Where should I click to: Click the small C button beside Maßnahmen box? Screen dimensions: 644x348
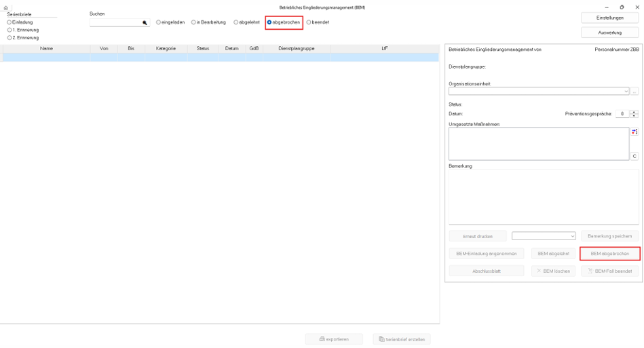point(634,156)
